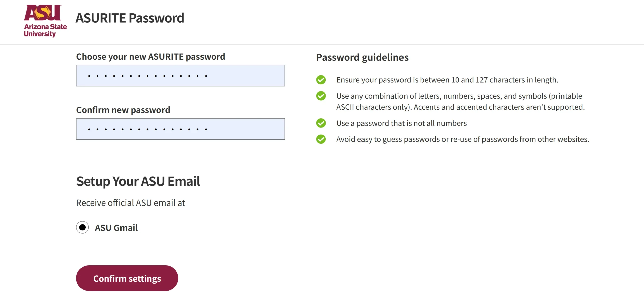Click the 'not all numbers' guideline text

(401, 123)
